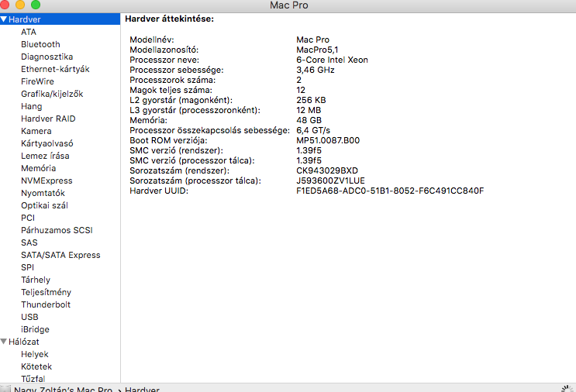The image size is (576, 392).
Task: Show Kártyaolvasó details
Action: (x=47, y=143)
